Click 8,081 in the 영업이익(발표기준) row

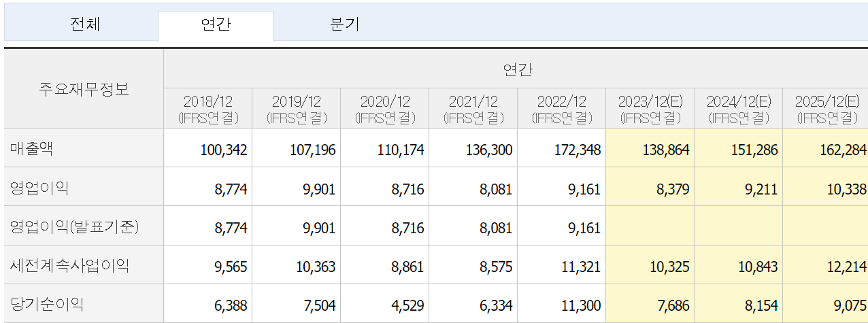[496, 227]
